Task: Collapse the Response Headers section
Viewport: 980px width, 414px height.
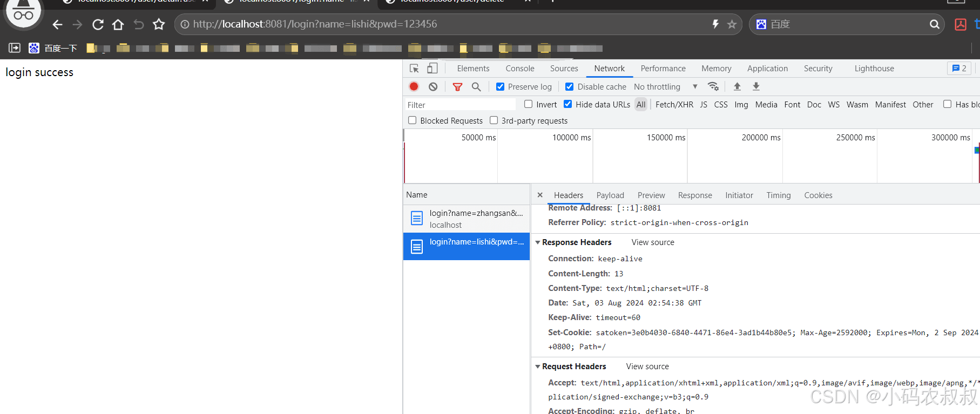Action: 538,242
